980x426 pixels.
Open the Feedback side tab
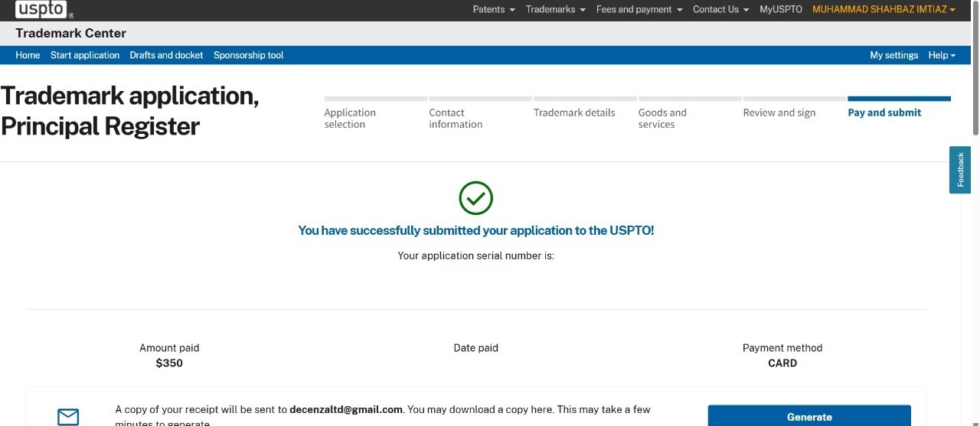pos(960,170)
